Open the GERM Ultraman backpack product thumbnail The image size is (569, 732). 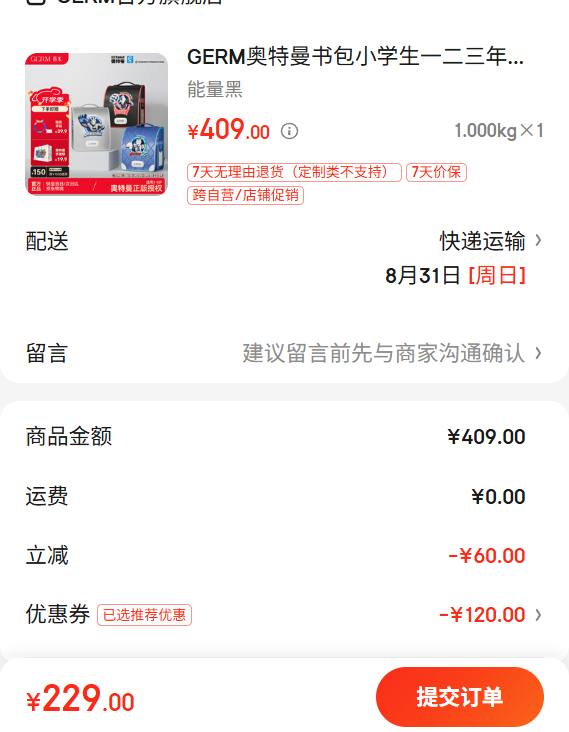point(97,124)
